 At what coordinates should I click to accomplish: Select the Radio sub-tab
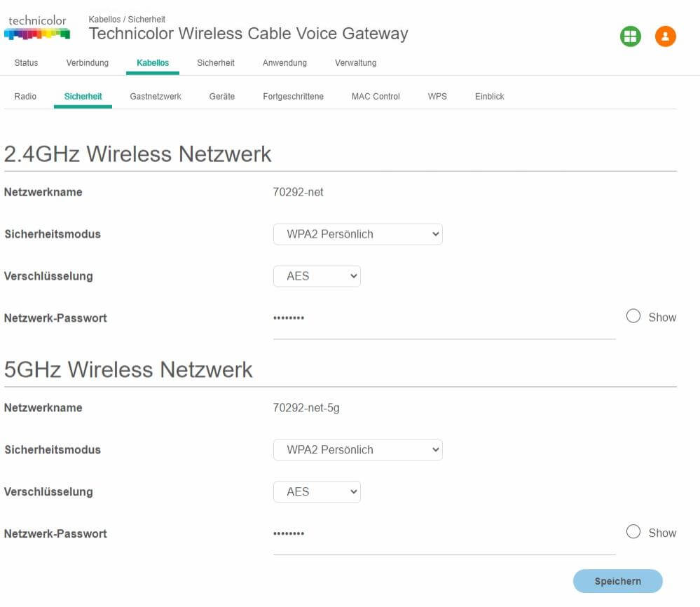(x=25, y=97)
